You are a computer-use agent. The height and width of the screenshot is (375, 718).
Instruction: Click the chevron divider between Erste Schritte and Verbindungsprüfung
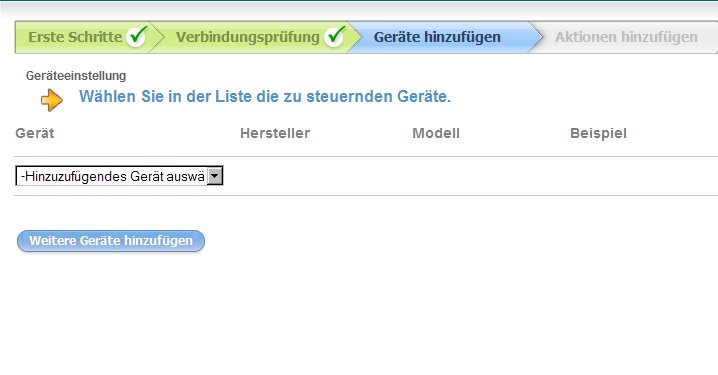[157, 37]
